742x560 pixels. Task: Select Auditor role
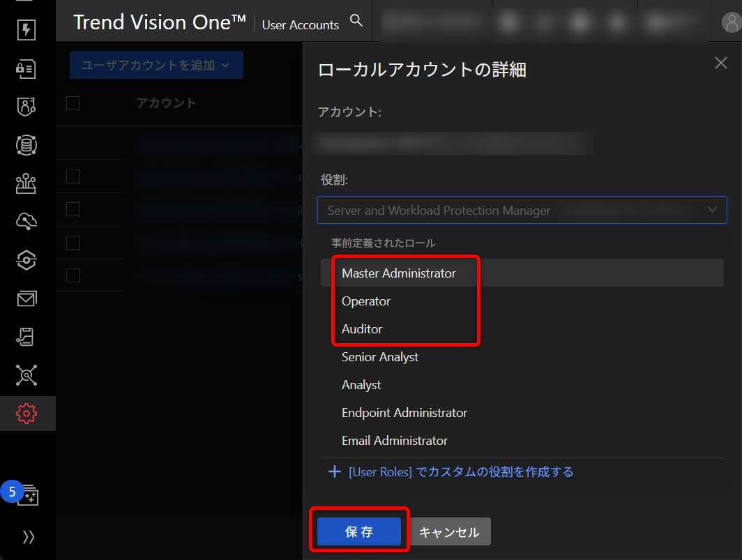[x=522, y=329]
